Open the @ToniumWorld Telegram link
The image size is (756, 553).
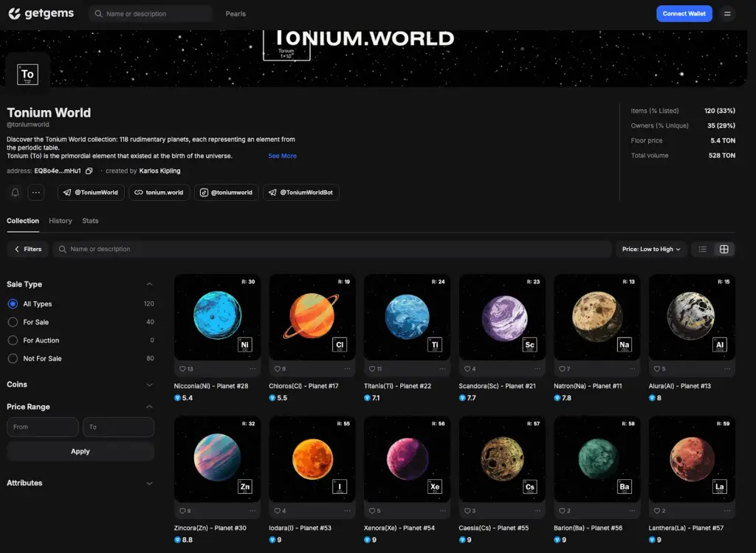(x=91, y=193)
